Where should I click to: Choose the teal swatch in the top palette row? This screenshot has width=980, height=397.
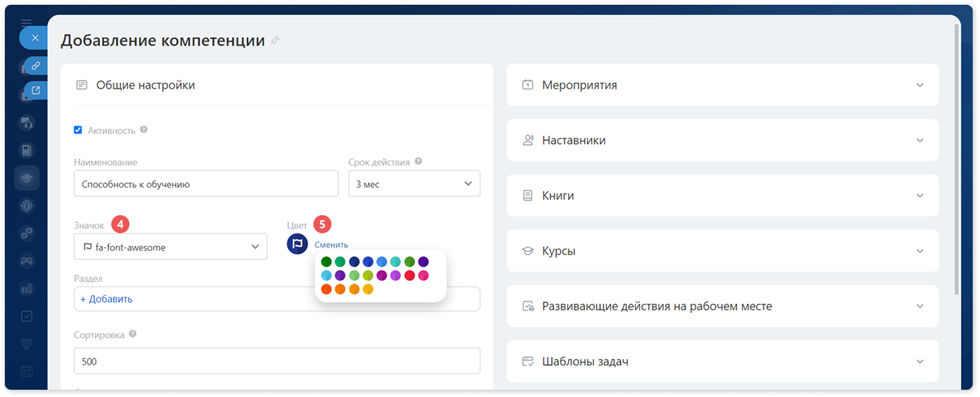coord(396,262)
